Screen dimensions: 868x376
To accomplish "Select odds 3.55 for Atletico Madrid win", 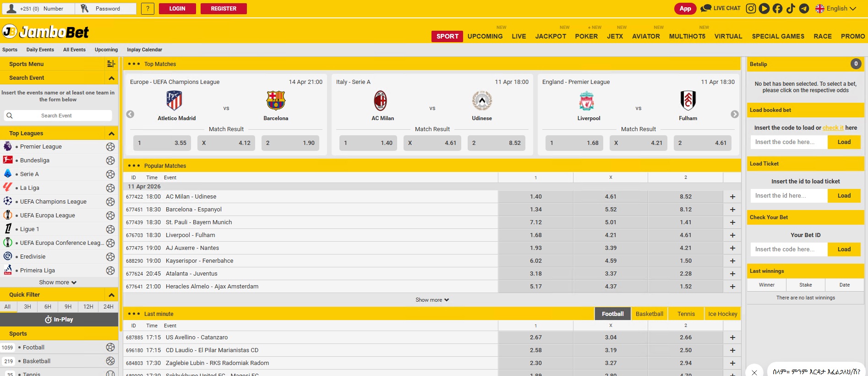I will click(x=163, y=143).
